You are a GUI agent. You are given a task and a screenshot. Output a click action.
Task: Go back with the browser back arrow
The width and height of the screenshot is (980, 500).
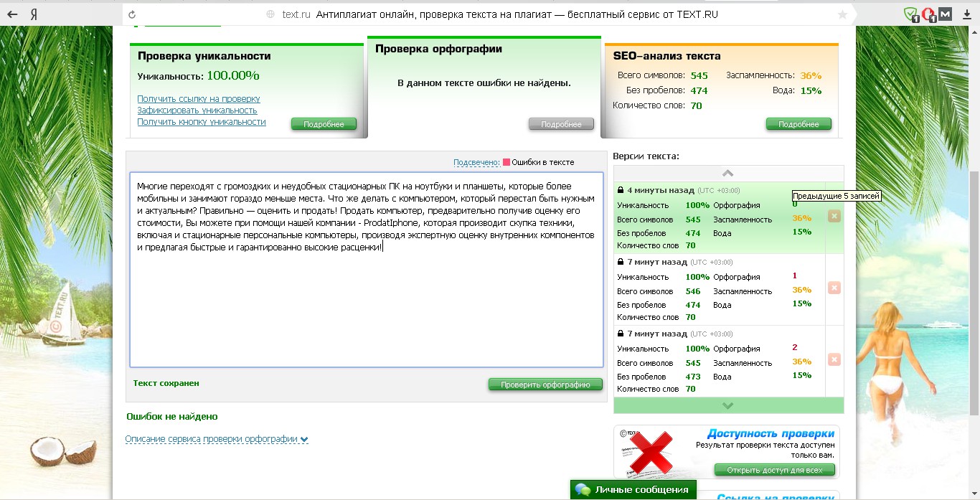(x=12, y=14)
